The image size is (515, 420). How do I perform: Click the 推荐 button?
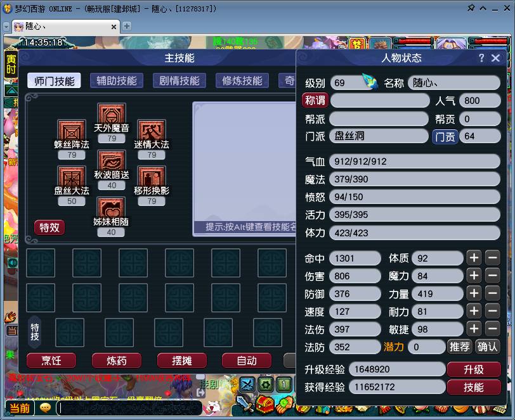[459, 347]
